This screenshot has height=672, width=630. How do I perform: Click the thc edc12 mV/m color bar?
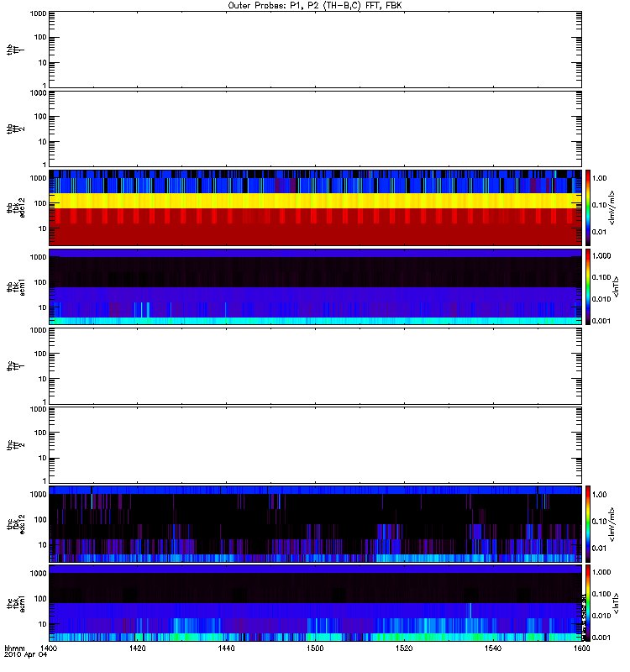(x=588, y=524)
